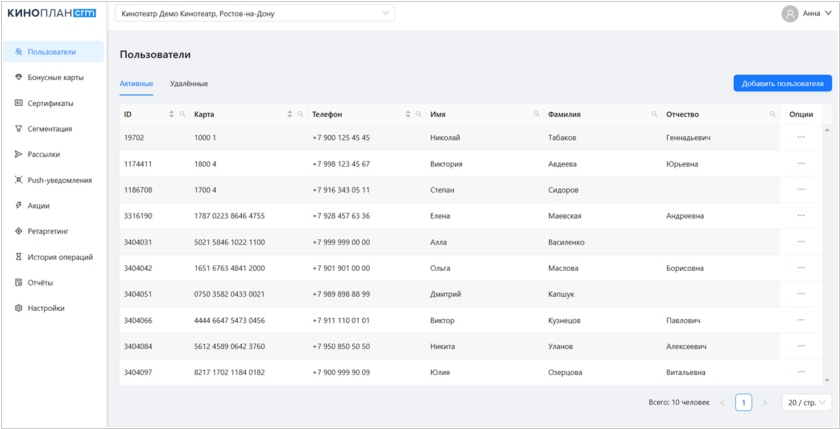
Task: Click the search icon in the Телефон column
Action: [x=418, y=114]
